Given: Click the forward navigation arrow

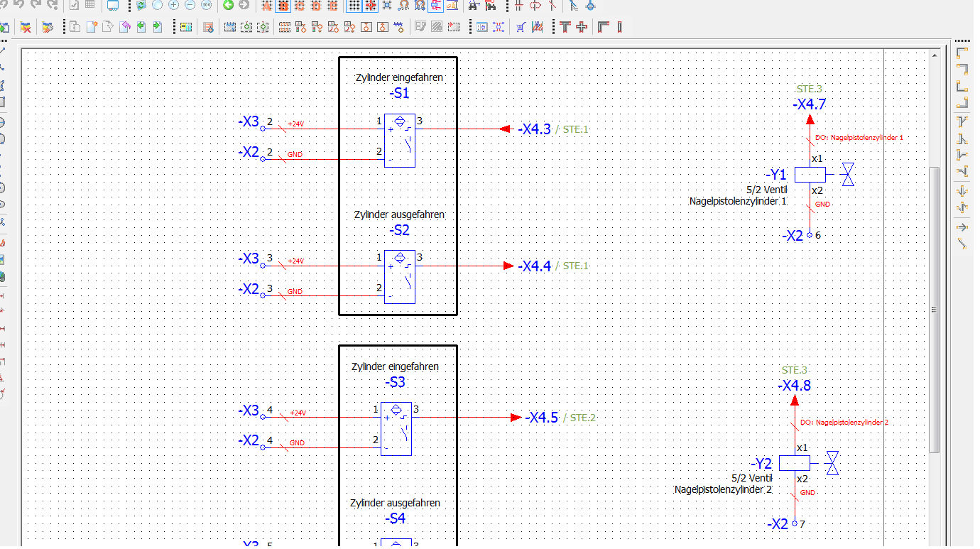Looking at the screenshot, I should [244, 5].
